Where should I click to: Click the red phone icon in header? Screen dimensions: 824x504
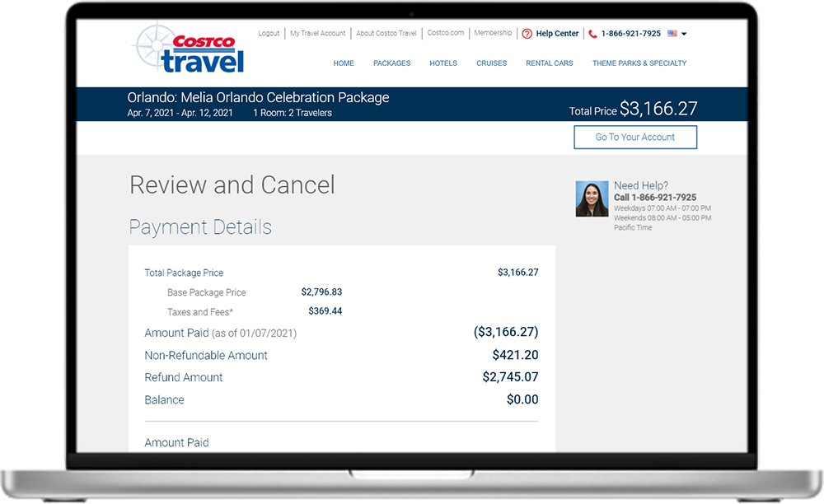[592, 34]
